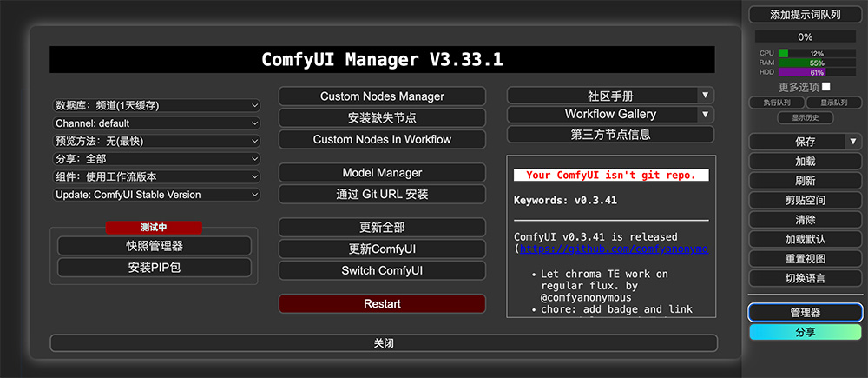Click the 更新全部 button

point(382,228)
